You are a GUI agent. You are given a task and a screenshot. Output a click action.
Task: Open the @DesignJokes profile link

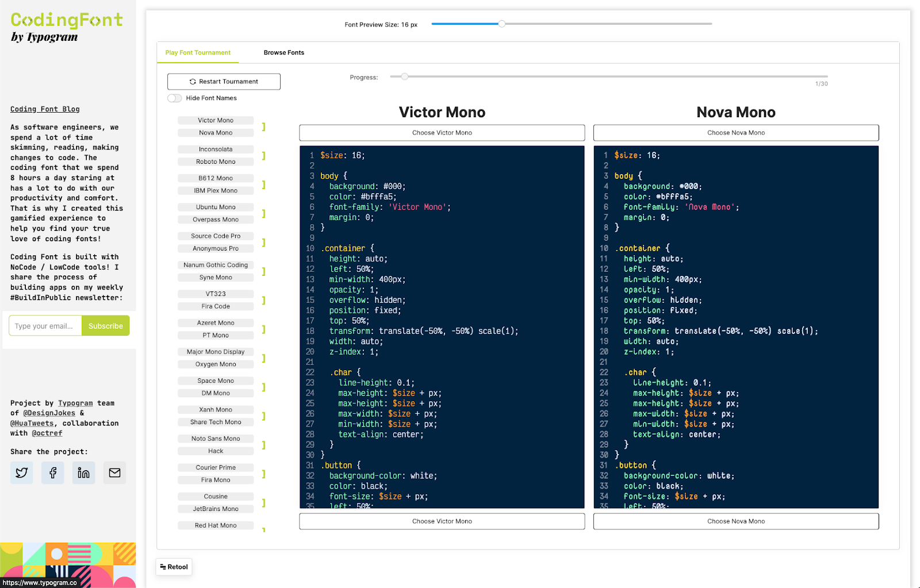(x=49, y=413)
